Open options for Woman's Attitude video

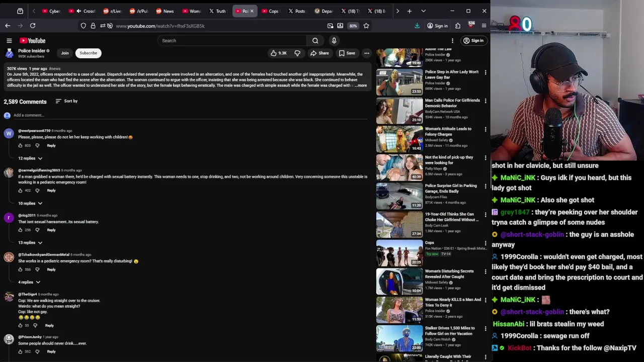486,129
